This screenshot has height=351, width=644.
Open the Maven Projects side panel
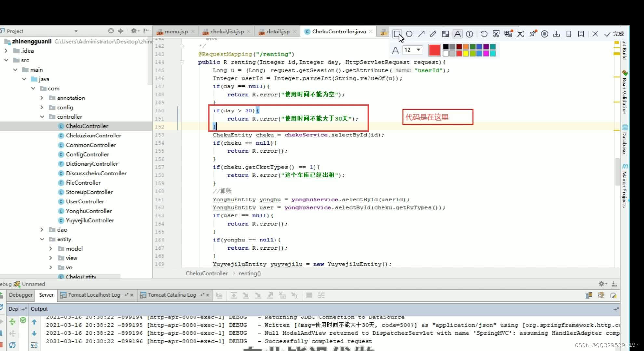click(x=624, y=186)
